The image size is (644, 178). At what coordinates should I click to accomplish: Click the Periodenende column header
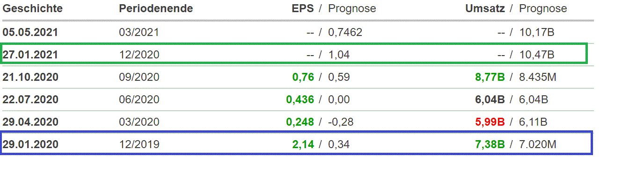click(156, 8)
